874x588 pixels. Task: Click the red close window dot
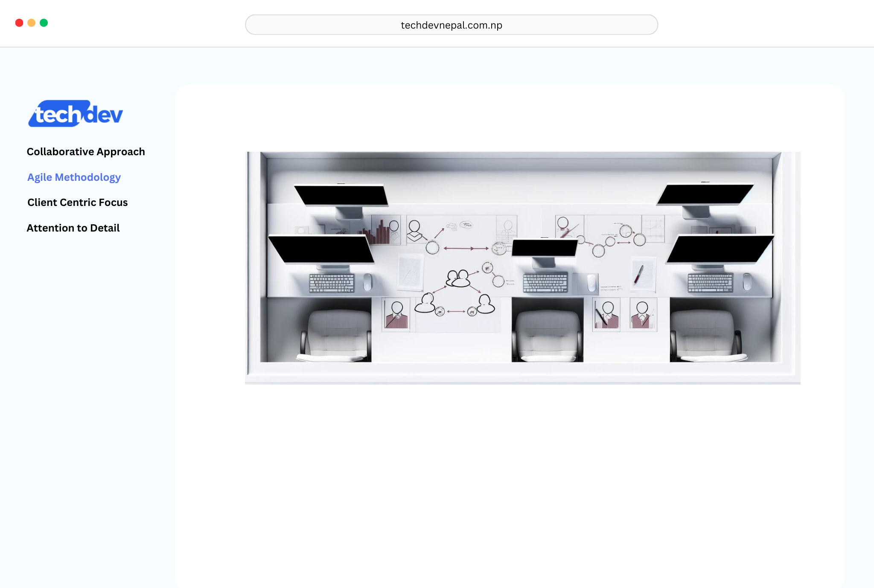pos(19,23)
